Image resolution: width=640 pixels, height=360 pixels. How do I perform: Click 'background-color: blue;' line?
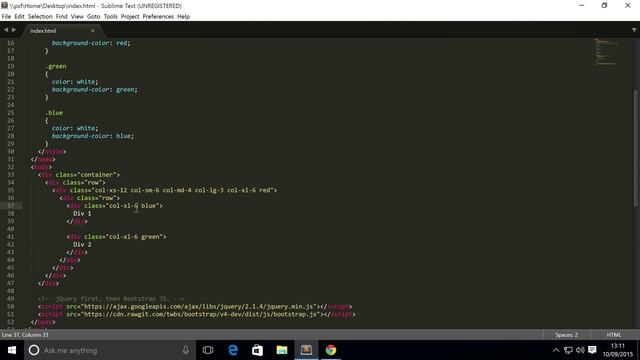(93, 136)
